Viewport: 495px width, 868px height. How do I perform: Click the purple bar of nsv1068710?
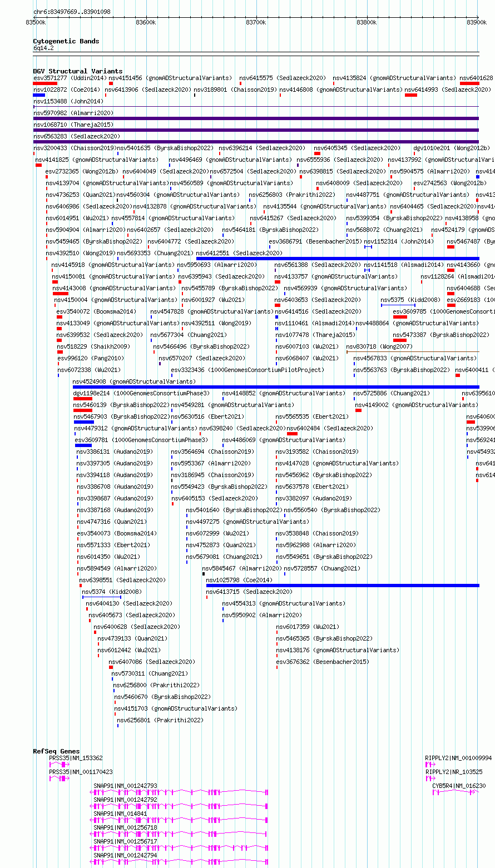pyautogui.click(x=256, y=130)
